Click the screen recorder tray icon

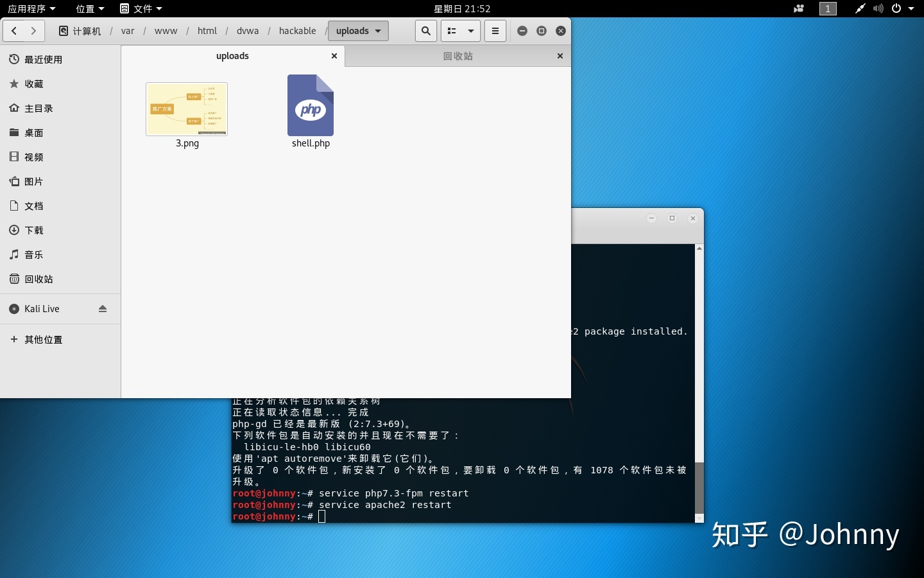(799, 8)
